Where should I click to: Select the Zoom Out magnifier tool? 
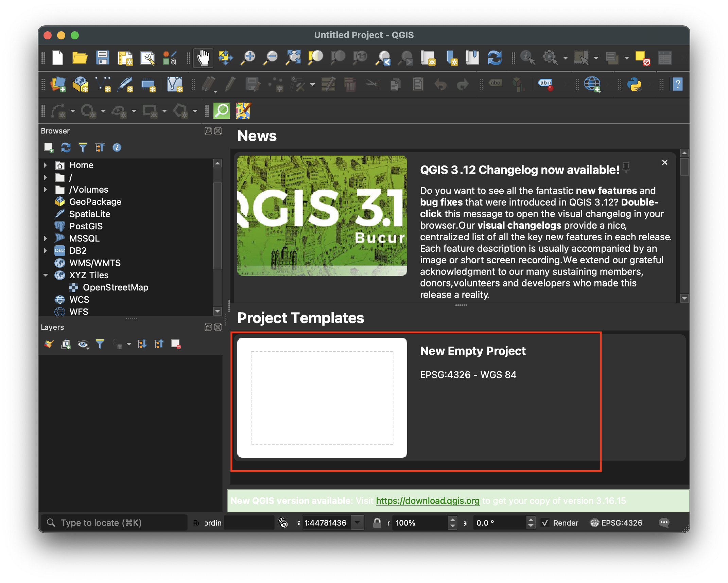pyautogui.click(x=271, y=58)
